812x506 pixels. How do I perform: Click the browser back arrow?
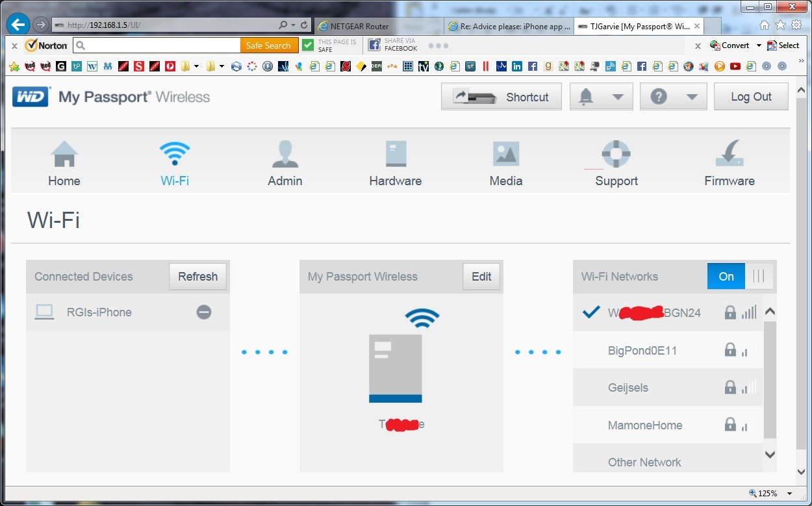(x=18, y=25)
